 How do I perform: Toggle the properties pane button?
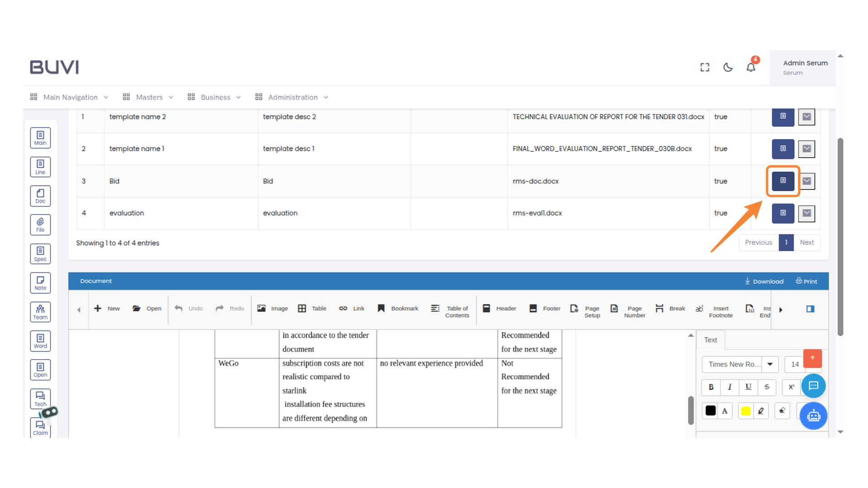pos(810,309)
